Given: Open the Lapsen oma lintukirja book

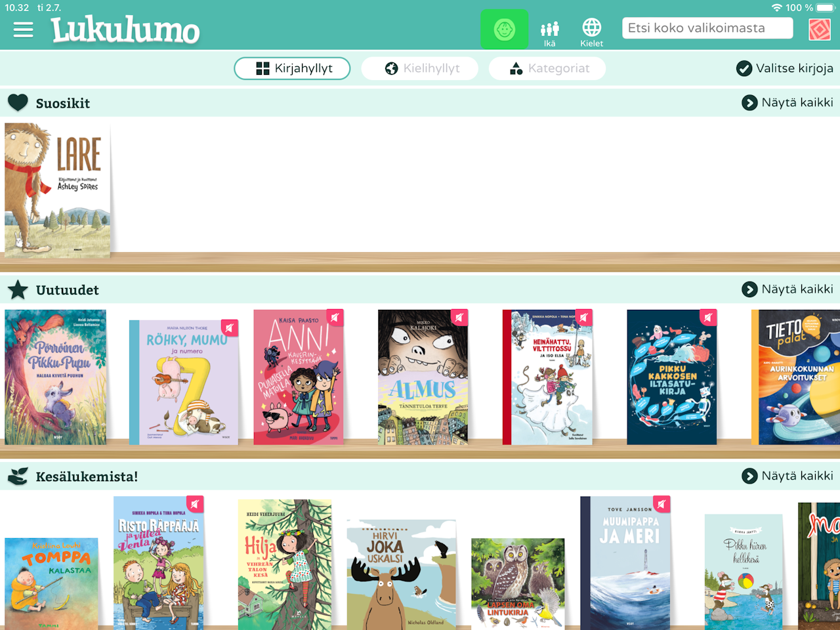Looking at the screenshot, I should tap(518, 584).
